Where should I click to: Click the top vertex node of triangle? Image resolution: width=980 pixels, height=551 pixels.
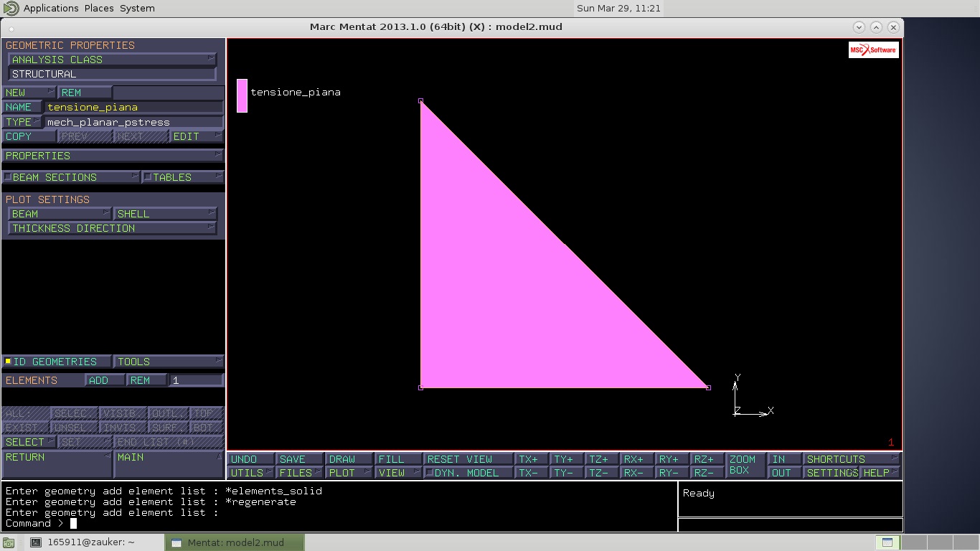point(420,101)
